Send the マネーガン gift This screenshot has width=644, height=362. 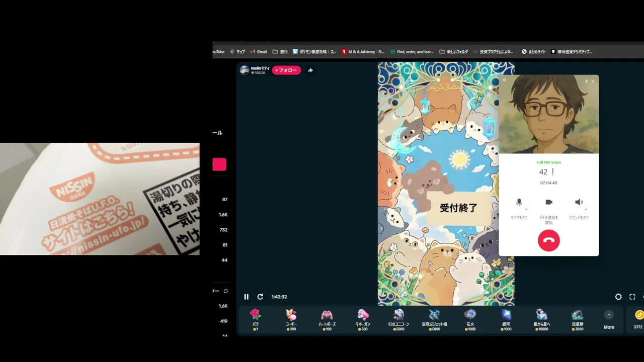click(363, 319)
